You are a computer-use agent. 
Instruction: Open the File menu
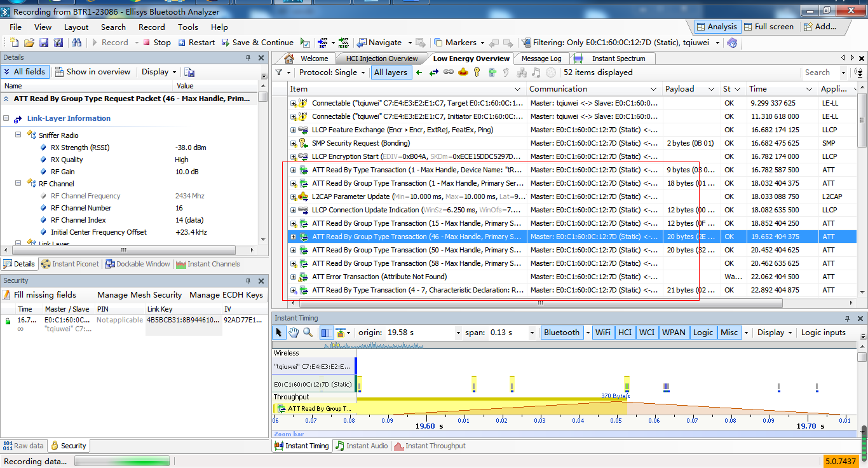[x=15, y=27]
